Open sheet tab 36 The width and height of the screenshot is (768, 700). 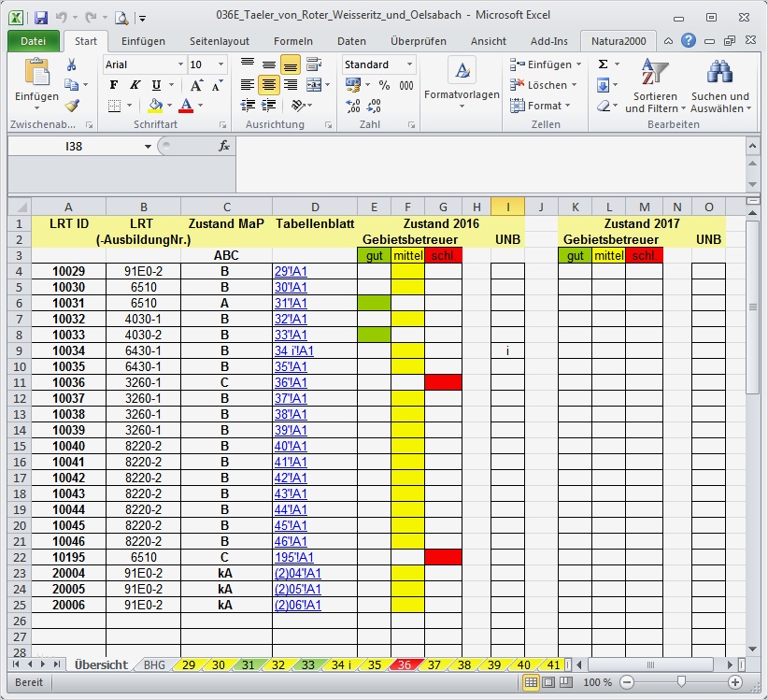pyautogui.click(x=405, y=664)
